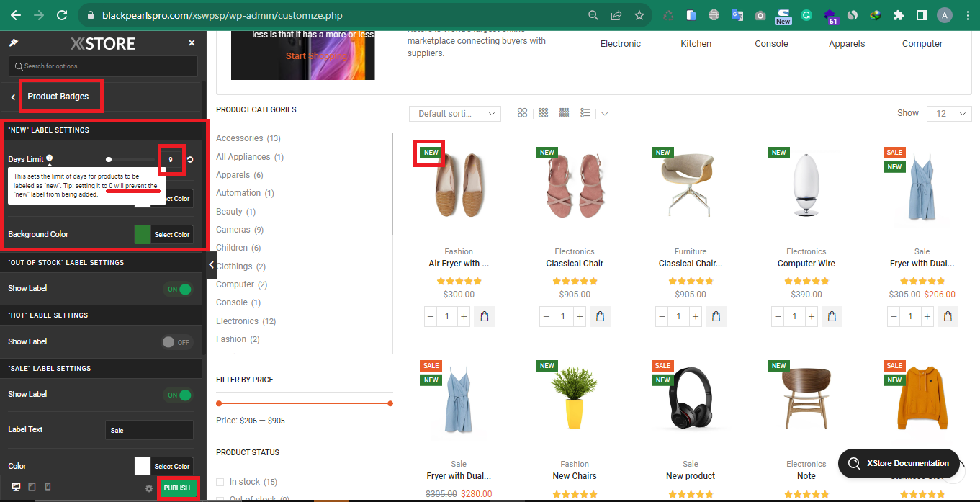980x502 pixels.
Task: Select the four-column grid view icon
Action: point(564,113)
